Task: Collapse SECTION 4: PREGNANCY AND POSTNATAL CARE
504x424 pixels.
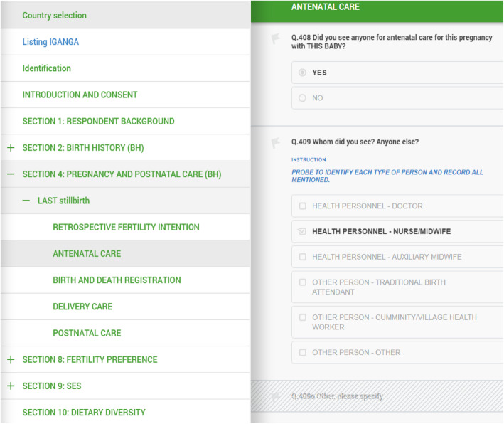Action: coord(11,174)
